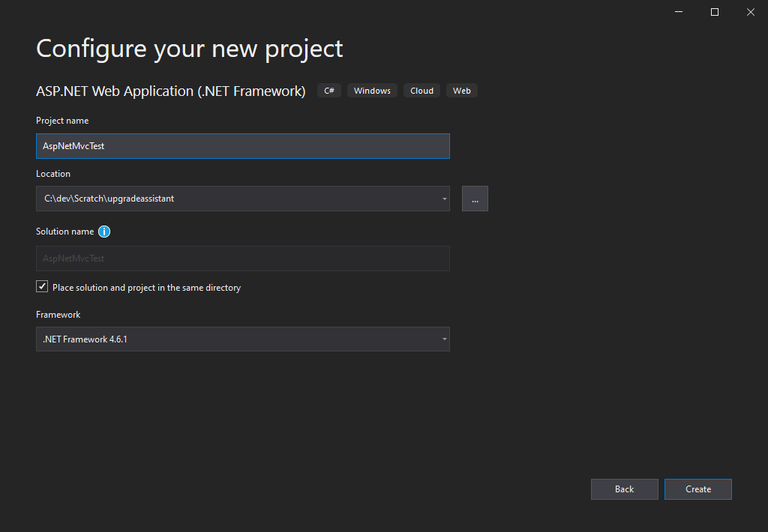
Task: Close the new project dialog
Action: (750, 12)
